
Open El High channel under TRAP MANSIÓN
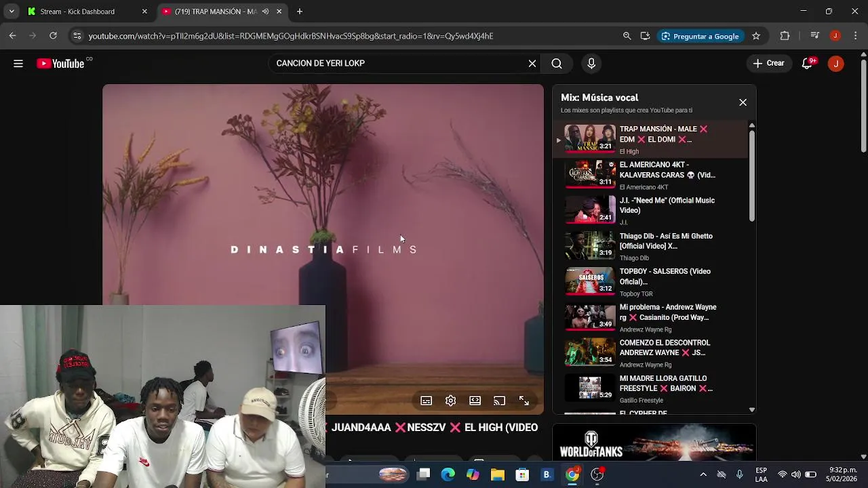coord(629,152)
